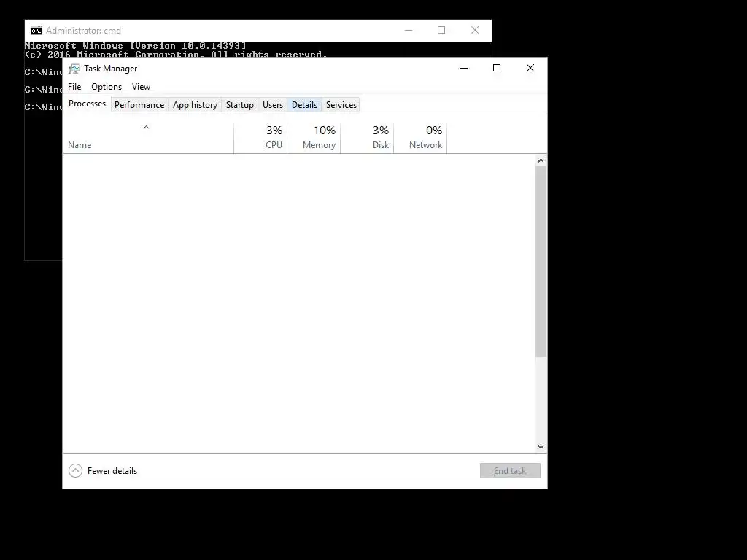Minimize the Administrator cmd window
This screenshot has height=560, width=747.
pyautogui.click(x=409, y=30)
